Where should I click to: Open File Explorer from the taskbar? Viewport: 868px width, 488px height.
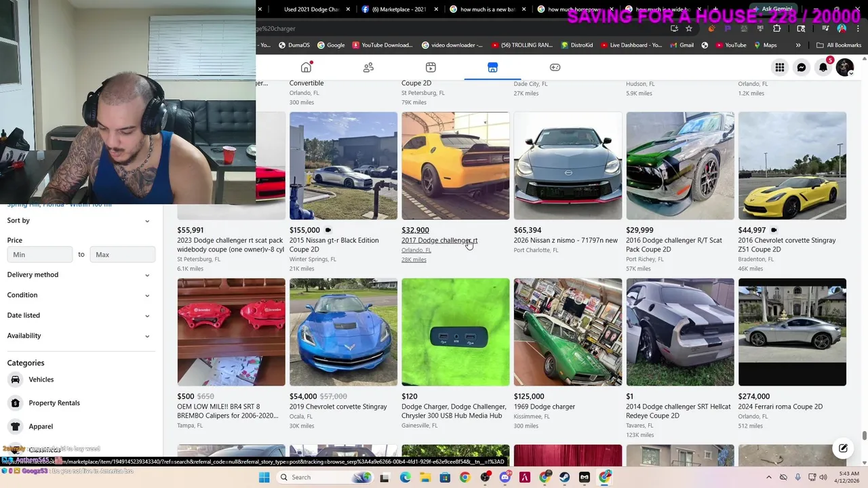(x=425, y=477)
